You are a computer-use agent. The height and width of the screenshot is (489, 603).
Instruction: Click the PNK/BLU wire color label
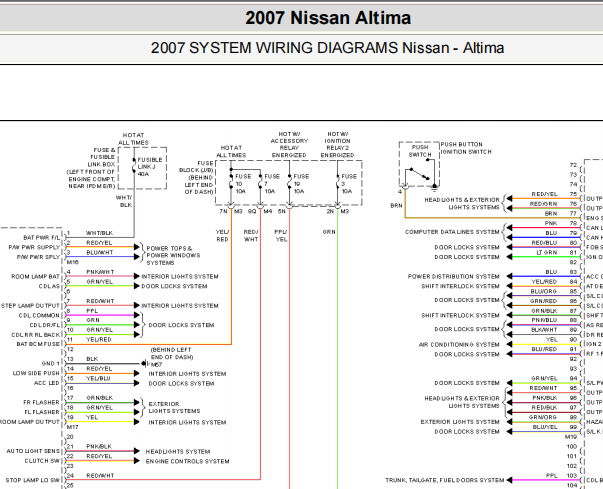click(x=544, y=320)
